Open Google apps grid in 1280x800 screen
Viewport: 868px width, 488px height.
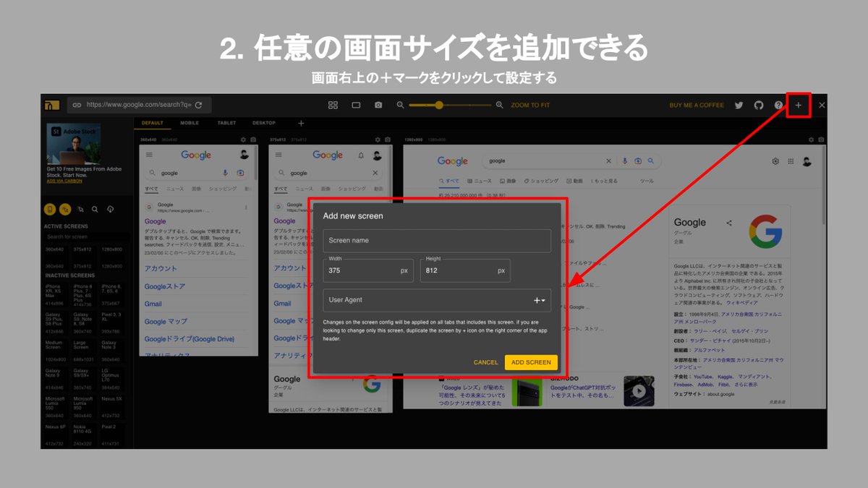point(791,161)
